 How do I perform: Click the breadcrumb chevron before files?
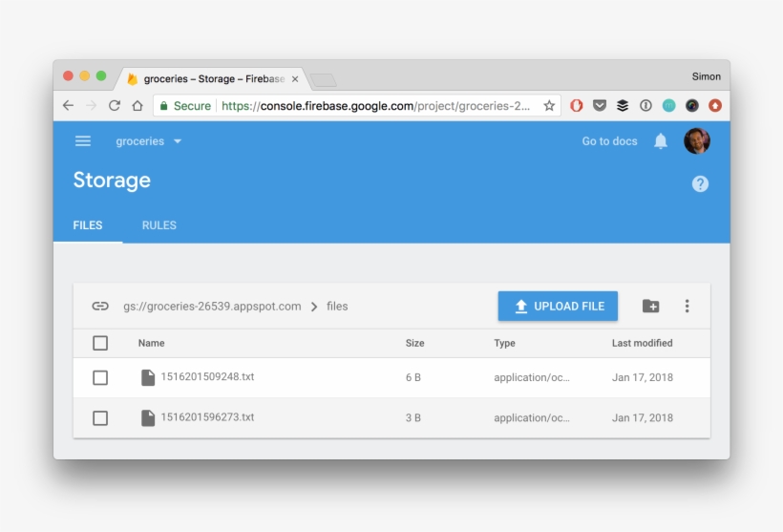point(314,307)
